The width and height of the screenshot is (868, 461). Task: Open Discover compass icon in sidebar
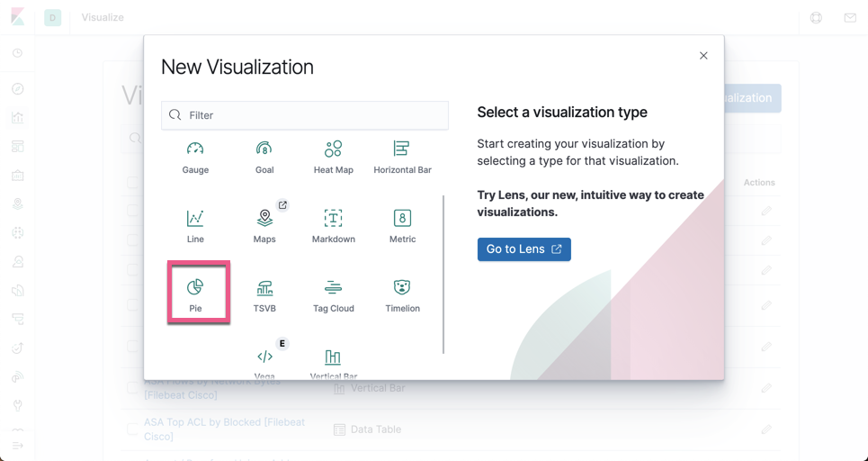(18, 88)
